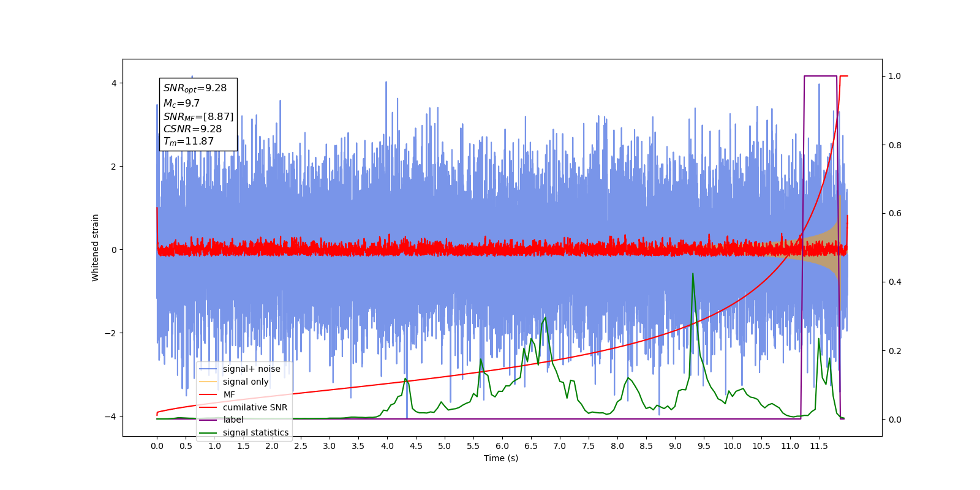
Task: Click the 5.5 tick on the time axis
Action: [473, 446]
